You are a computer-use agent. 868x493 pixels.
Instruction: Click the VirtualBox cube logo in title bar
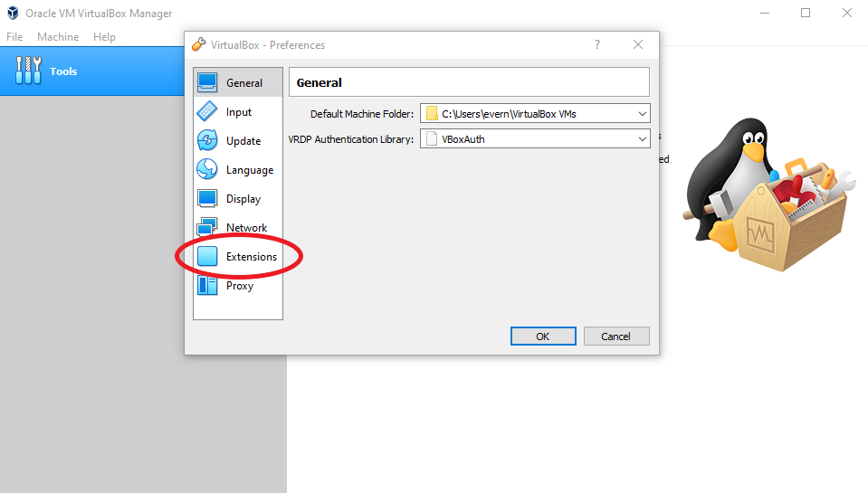13,13
